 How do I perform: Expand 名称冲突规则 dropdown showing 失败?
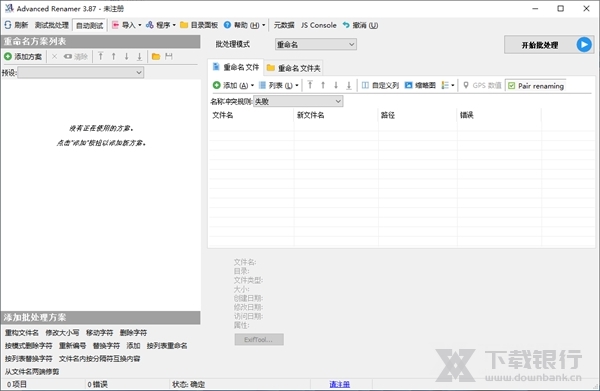pos(298,101)
